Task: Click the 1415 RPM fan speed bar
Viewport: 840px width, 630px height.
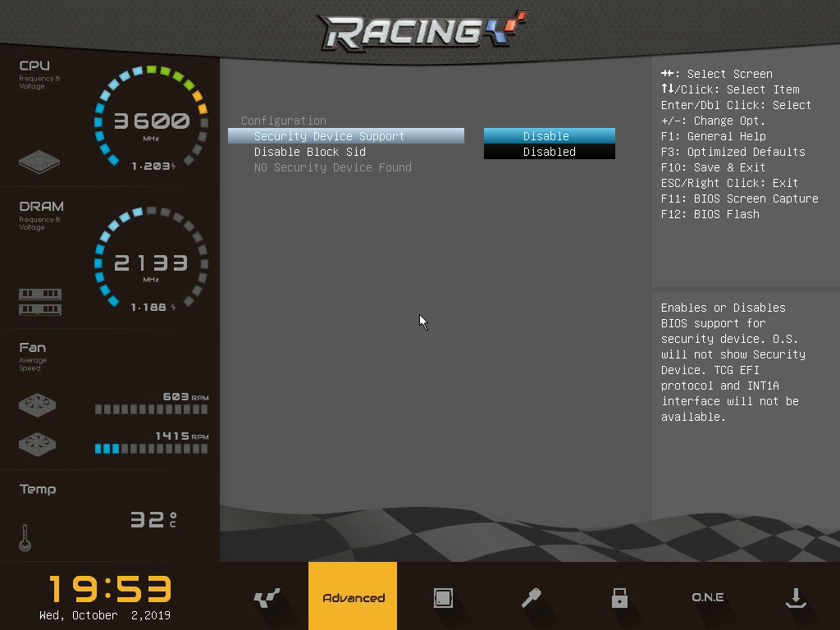Action: coord(151,449)
